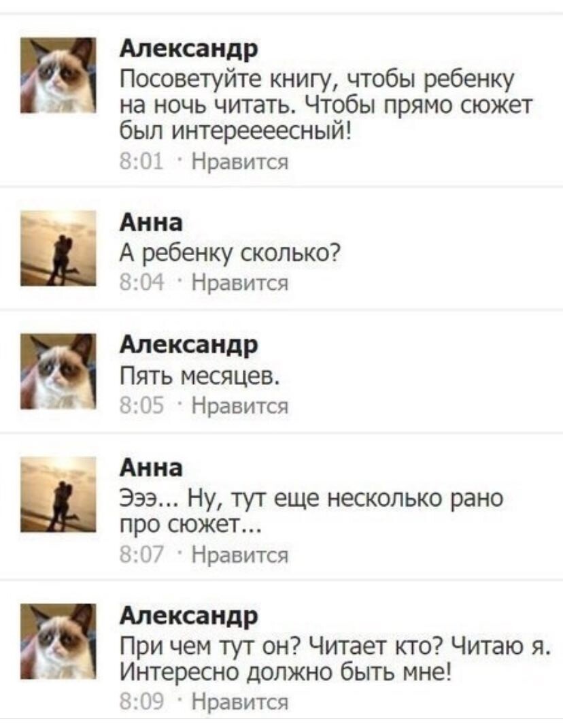Open Анна's avatar beside 'А ребенку сколько?'
Viewport: 563px width, 728px height.
coord(58,248)
